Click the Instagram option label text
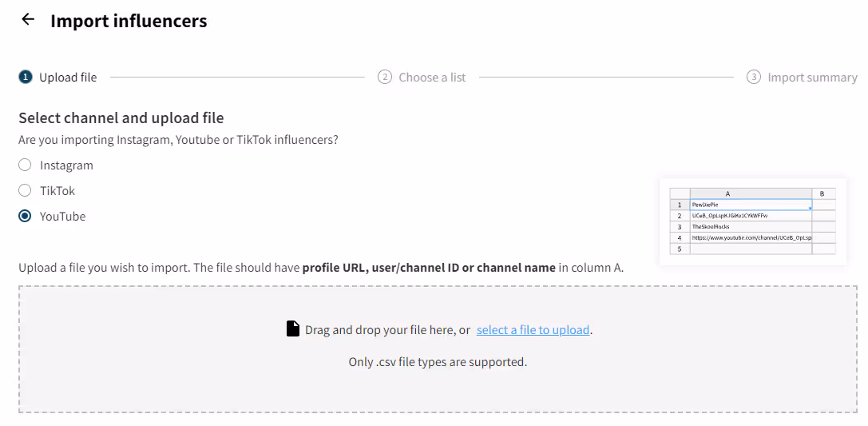 [66, 165]
